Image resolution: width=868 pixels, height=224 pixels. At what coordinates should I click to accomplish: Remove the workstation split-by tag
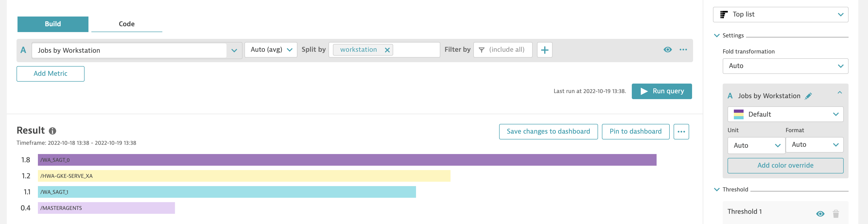(387, 50)
